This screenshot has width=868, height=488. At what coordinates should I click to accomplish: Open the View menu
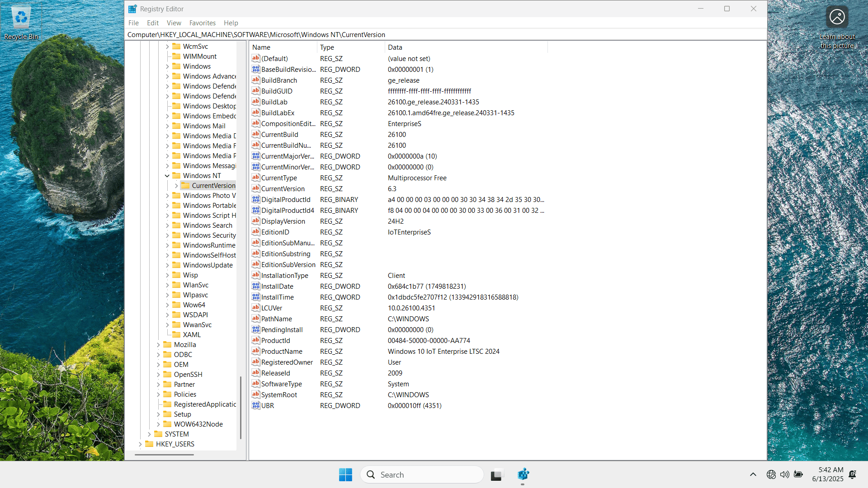click(x=174, y=23)
